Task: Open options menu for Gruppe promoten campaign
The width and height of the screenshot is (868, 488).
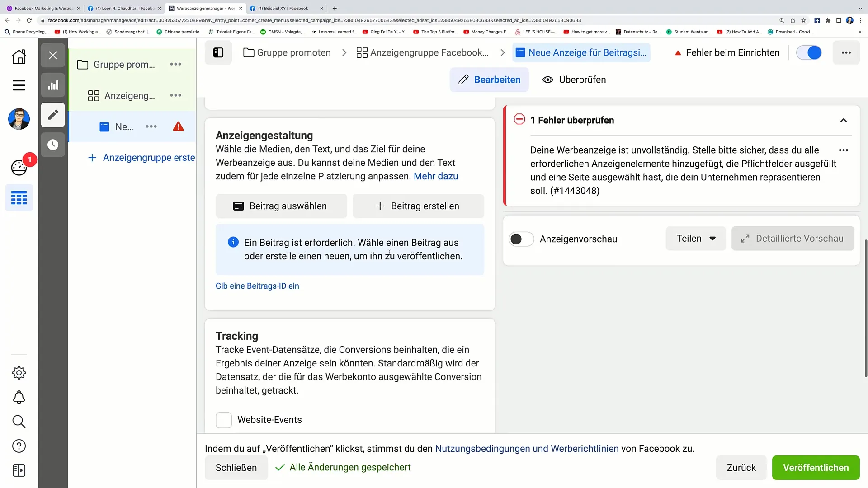Action: [x=175, y=64]
